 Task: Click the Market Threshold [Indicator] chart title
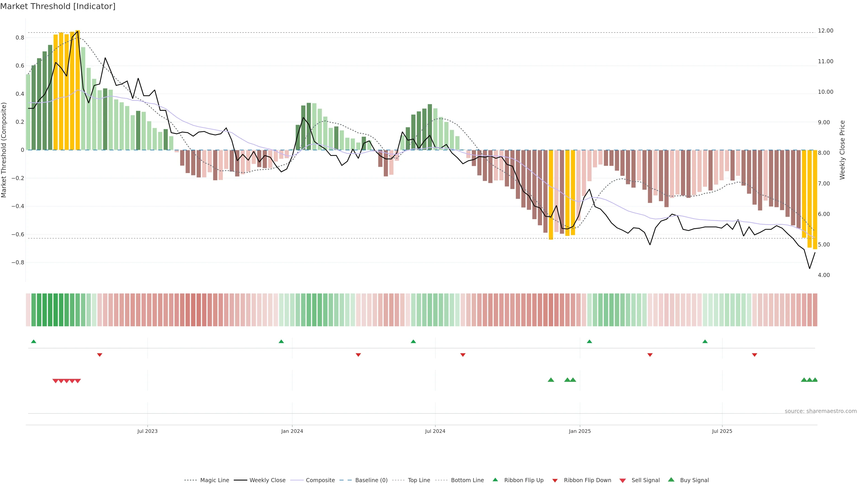[58, 6]
